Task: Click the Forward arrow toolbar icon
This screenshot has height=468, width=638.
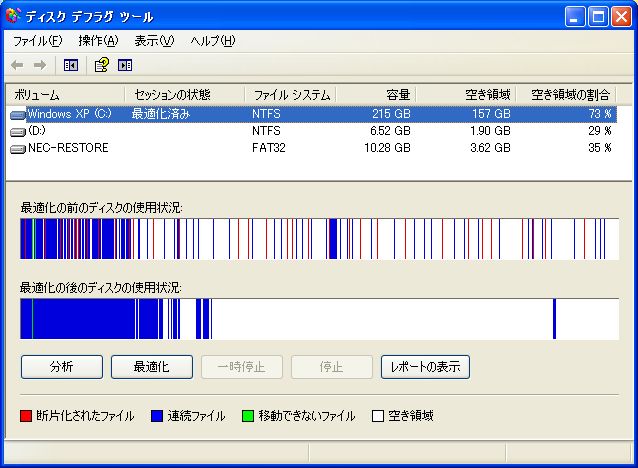Action: [x=40, y=65]
